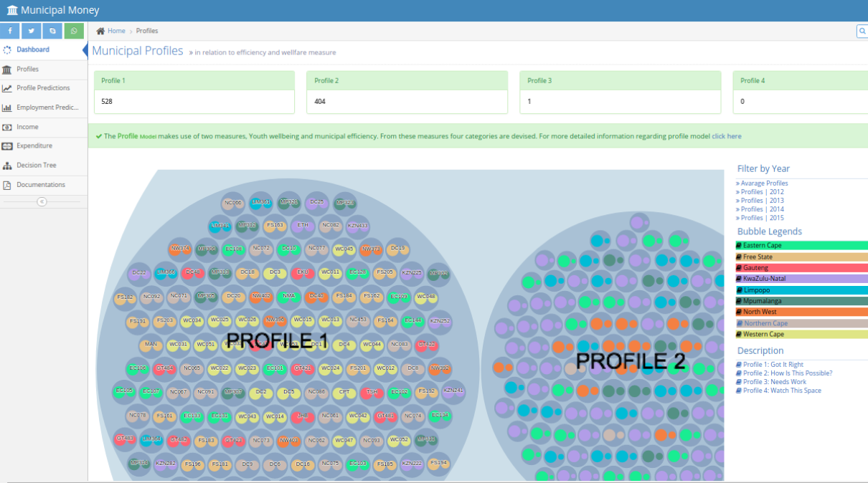868x483 pixels.
Task: Share via the Twitter button
Action: pos(31,31)
